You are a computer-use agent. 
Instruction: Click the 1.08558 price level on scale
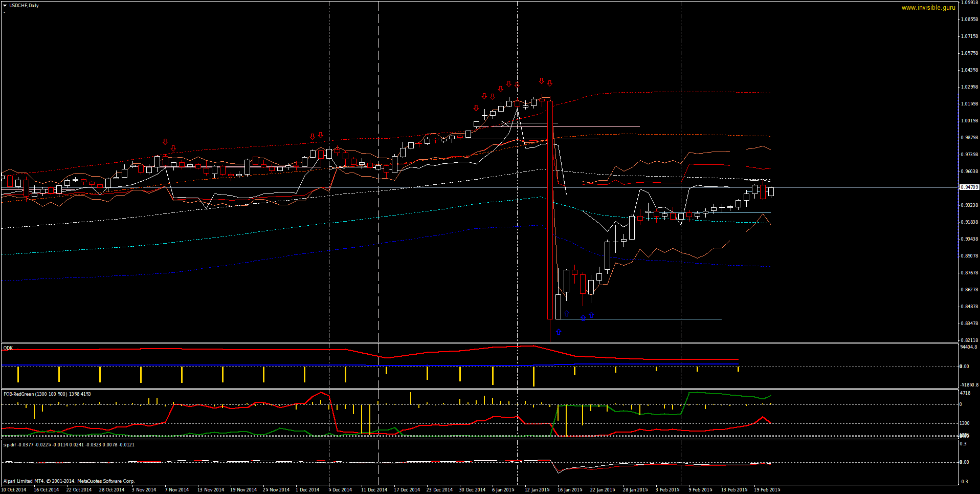(969, 19)
